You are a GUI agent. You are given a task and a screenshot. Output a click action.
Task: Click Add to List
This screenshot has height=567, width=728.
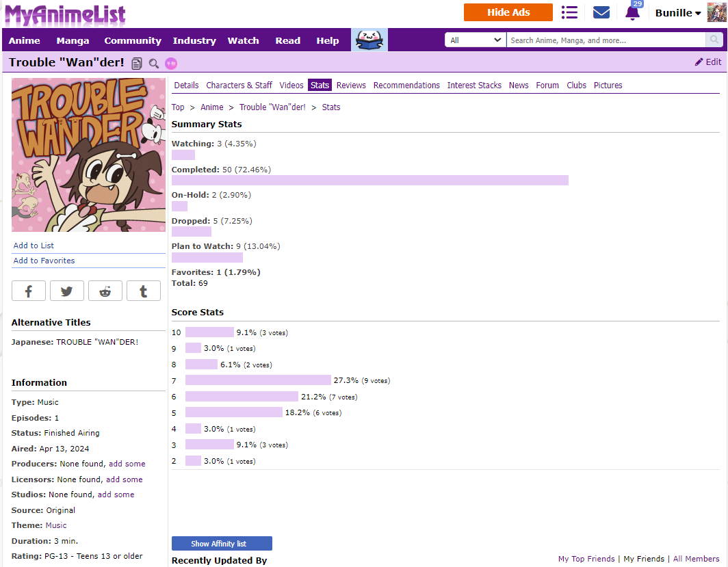(34, 246)
